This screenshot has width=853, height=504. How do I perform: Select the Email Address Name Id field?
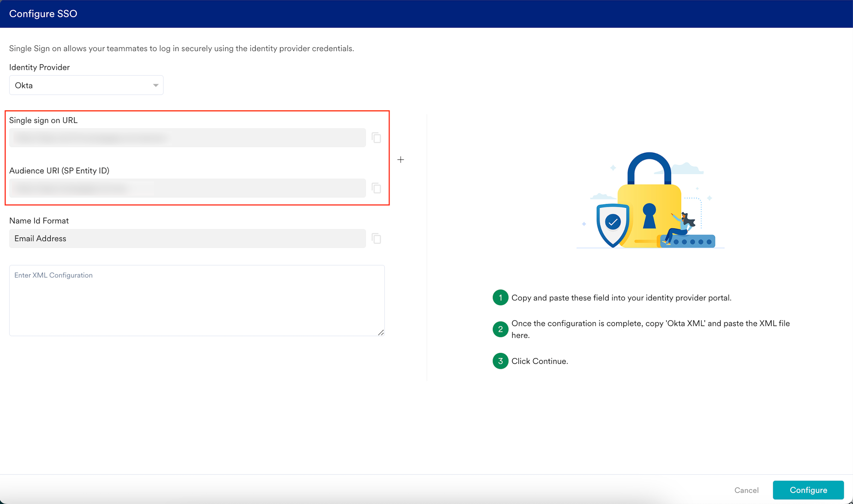(187, 239)
